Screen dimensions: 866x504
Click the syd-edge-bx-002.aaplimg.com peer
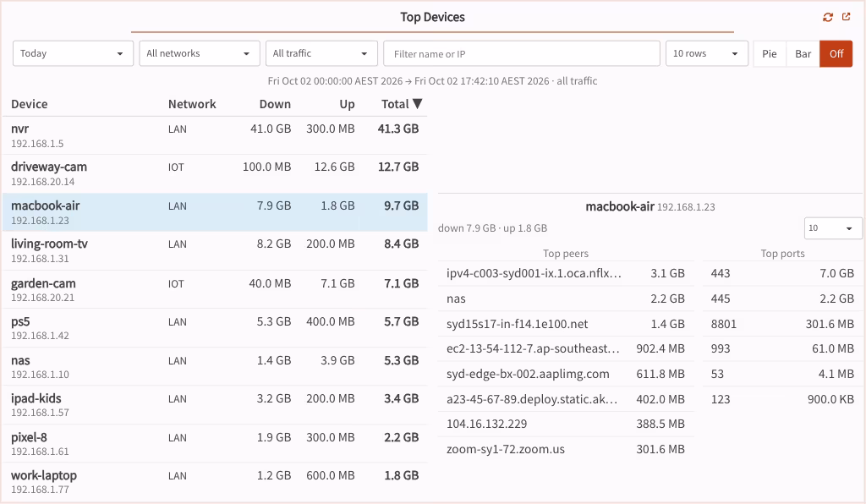[566, 374]
